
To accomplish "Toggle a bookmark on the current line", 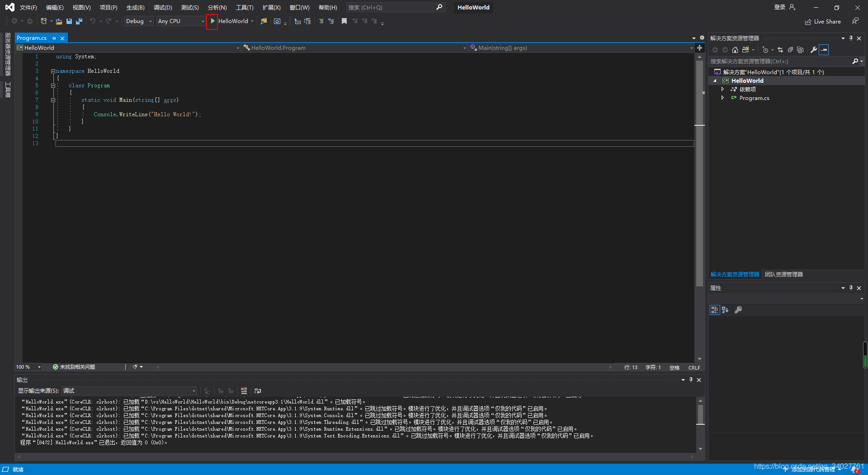I will coord(344,21).
